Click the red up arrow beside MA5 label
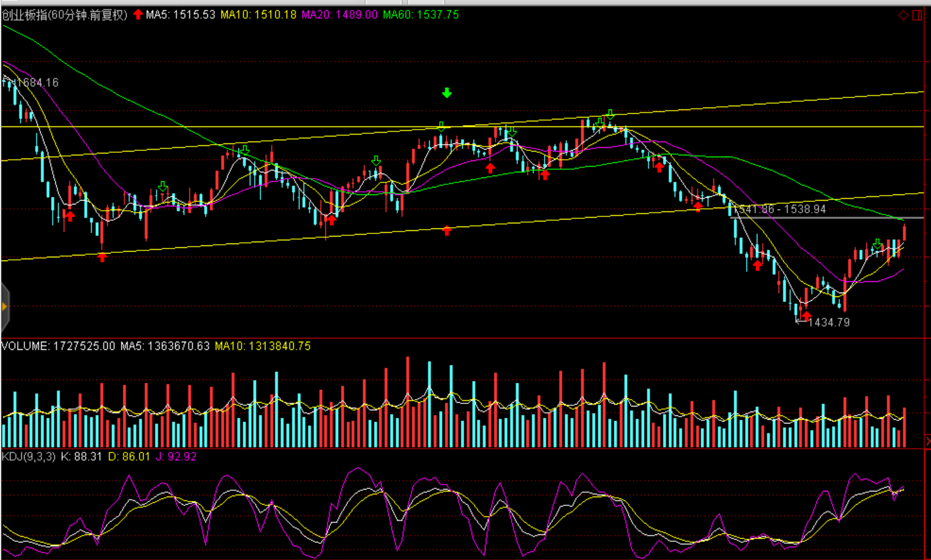Viewport: 931px width, 560px height. click(138, 14)
